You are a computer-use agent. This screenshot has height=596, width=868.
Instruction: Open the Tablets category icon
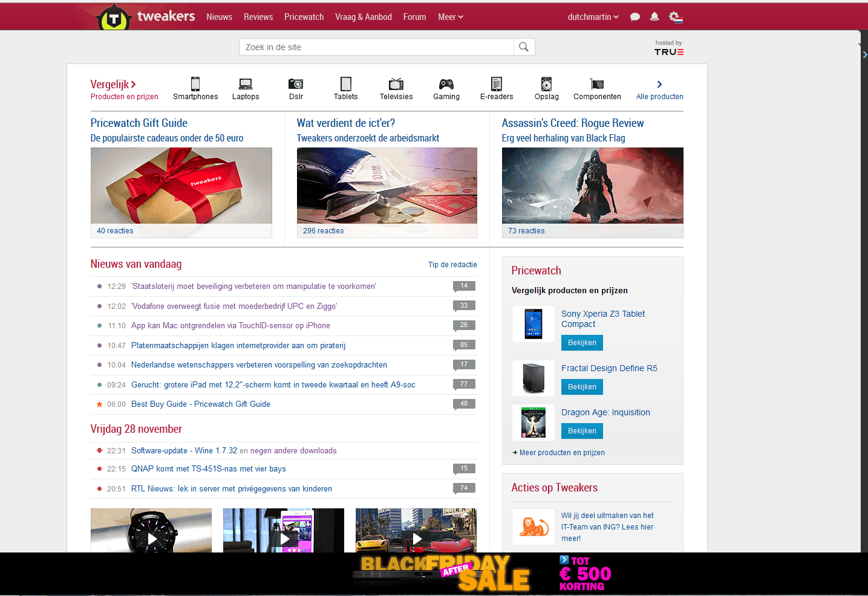[x=346, y=84]
